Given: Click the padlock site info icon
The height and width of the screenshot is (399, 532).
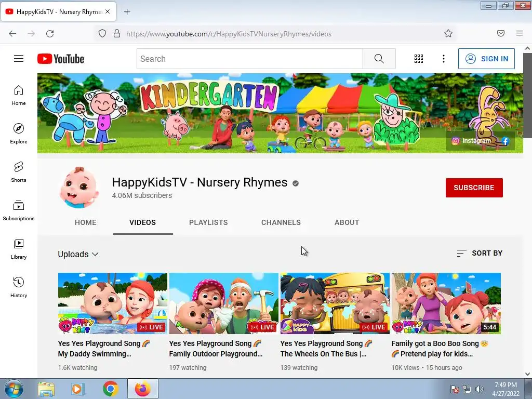Looking at the screenshot, I should 117,34.
